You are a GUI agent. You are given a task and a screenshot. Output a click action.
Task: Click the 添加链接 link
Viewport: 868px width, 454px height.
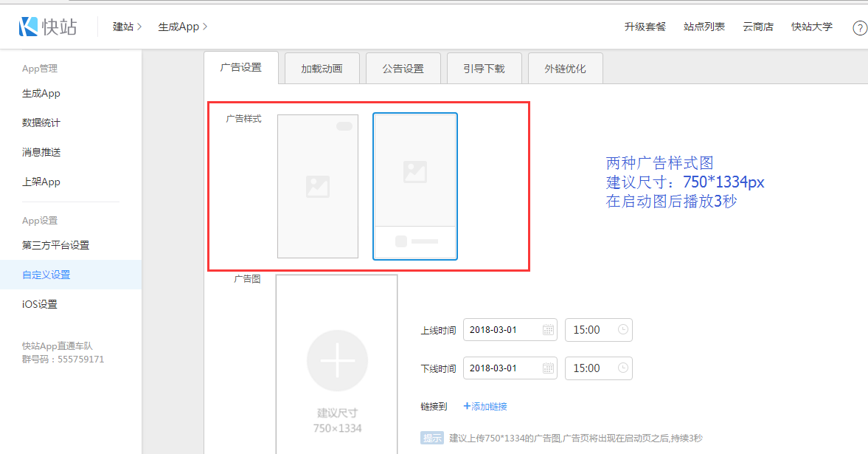click(485, 406)
